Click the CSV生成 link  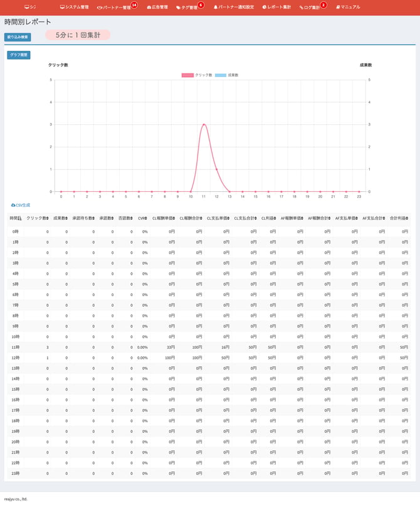pyautogui.click(x=23, y=205)
